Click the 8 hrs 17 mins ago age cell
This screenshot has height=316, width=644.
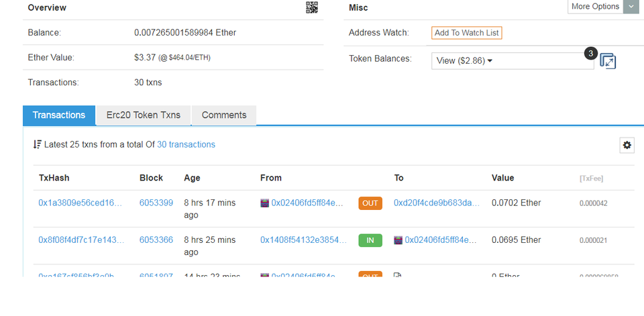pos(210,209)
